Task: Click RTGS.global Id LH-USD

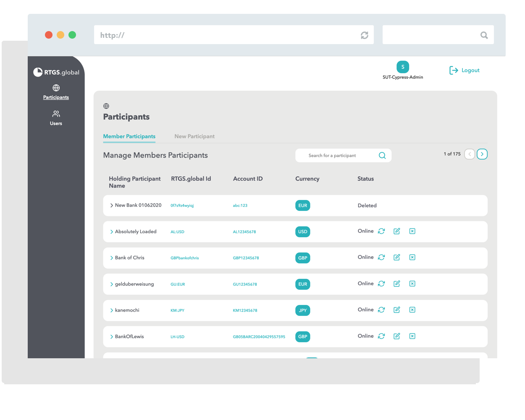Action: tap(177, 337)
